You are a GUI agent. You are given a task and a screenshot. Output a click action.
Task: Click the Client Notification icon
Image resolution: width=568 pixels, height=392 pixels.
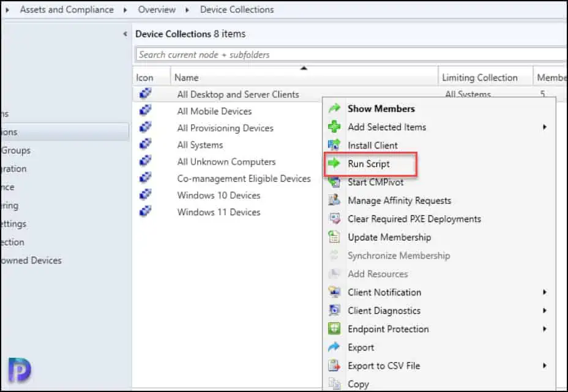coord(334,292)
